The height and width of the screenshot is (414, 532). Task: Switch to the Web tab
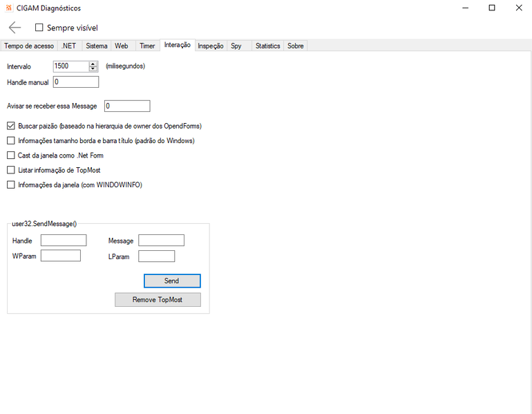point(122,46)
